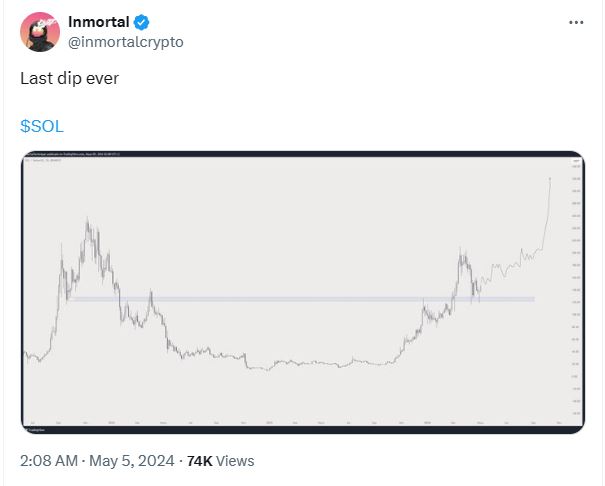This screenshot has height=486, width=605.
Task: Open the Inmortal display name link
Action: click(x=98, y=22)
